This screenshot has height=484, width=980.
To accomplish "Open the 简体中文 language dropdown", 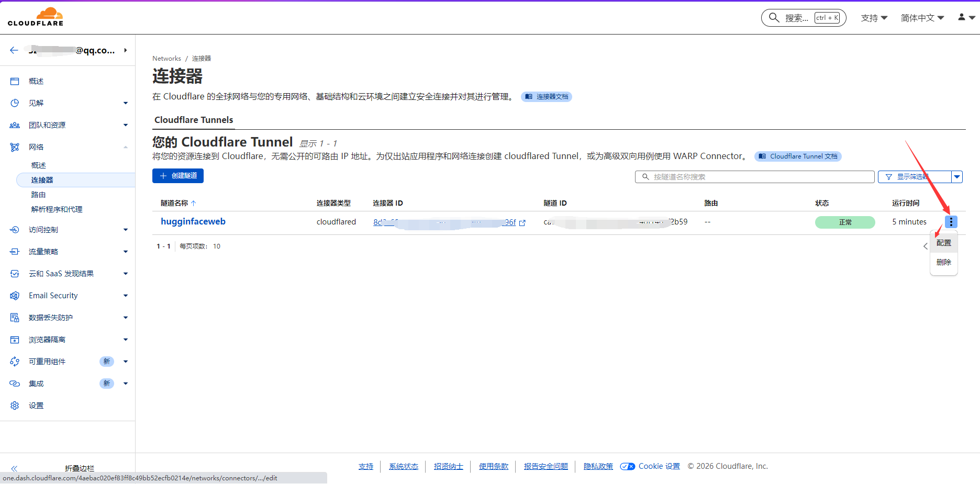I will pos(922,18).
